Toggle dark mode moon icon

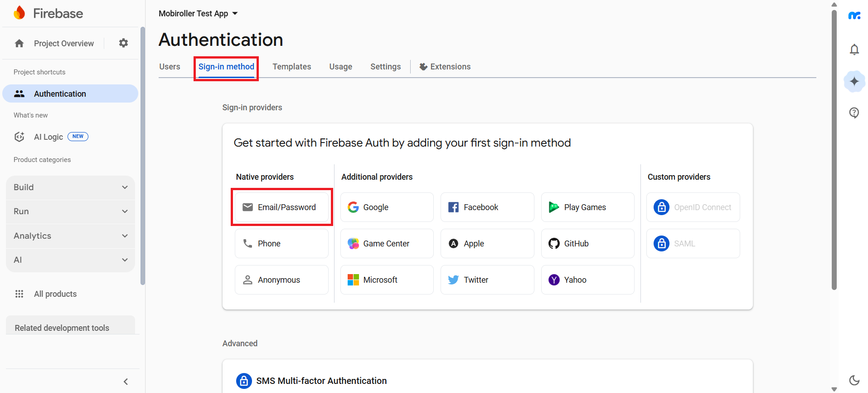pos(854,380)
